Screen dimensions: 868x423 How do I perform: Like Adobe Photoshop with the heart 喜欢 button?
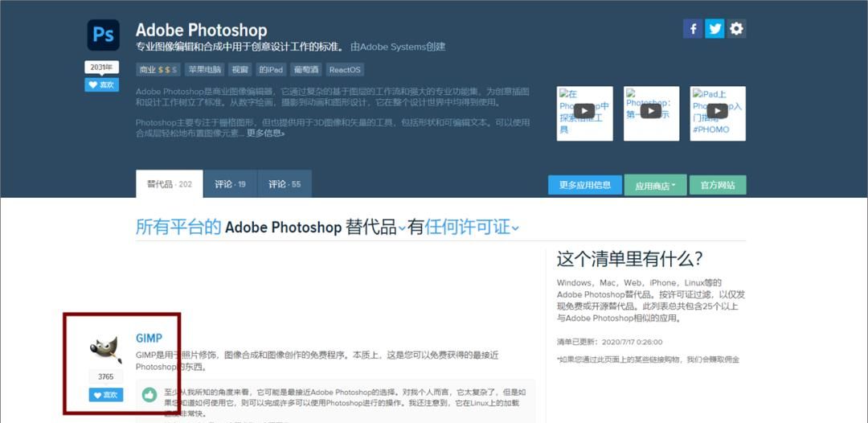(x=102, y=84)
